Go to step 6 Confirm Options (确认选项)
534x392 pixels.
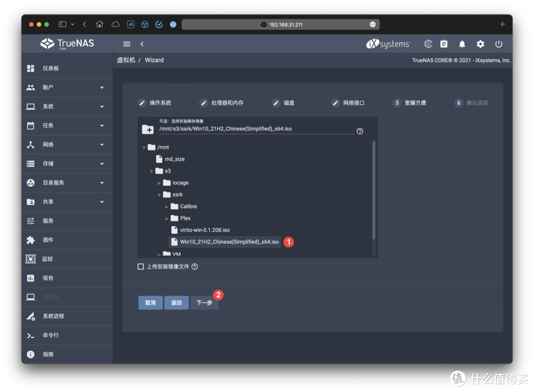coord(471,103)
